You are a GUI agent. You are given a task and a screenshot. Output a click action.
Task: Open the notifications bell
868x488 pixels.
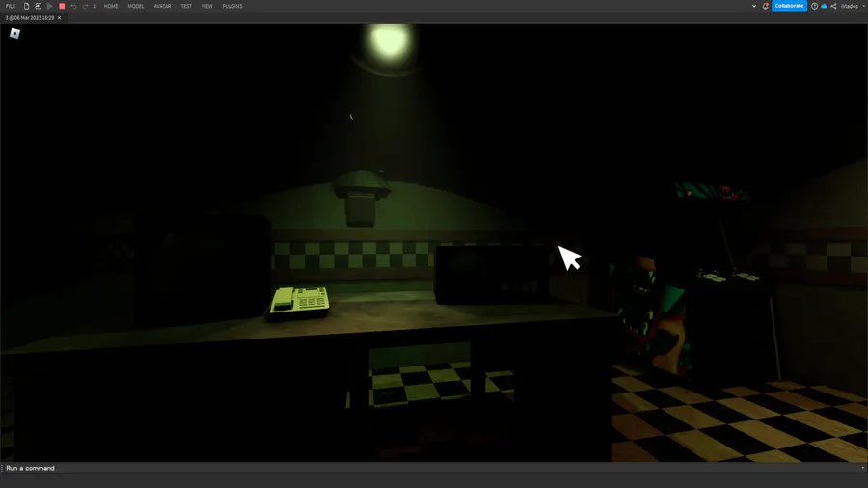click(x=766, y=6)
